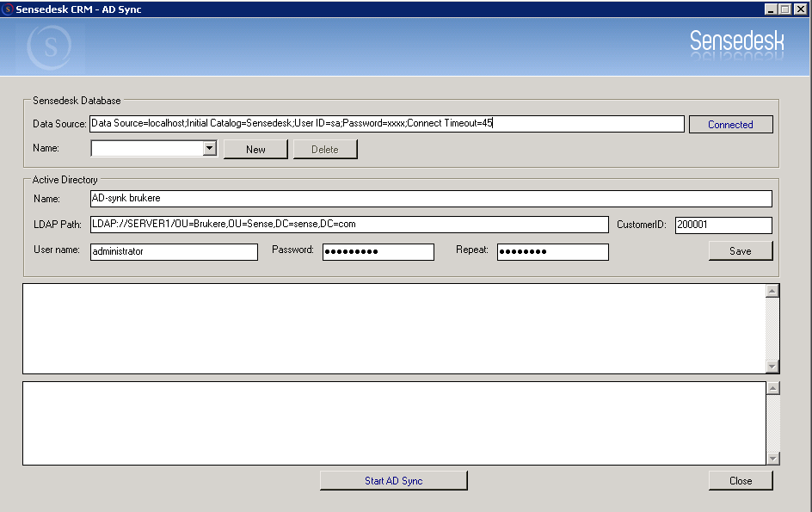Select the User name field

click(174, 252)
